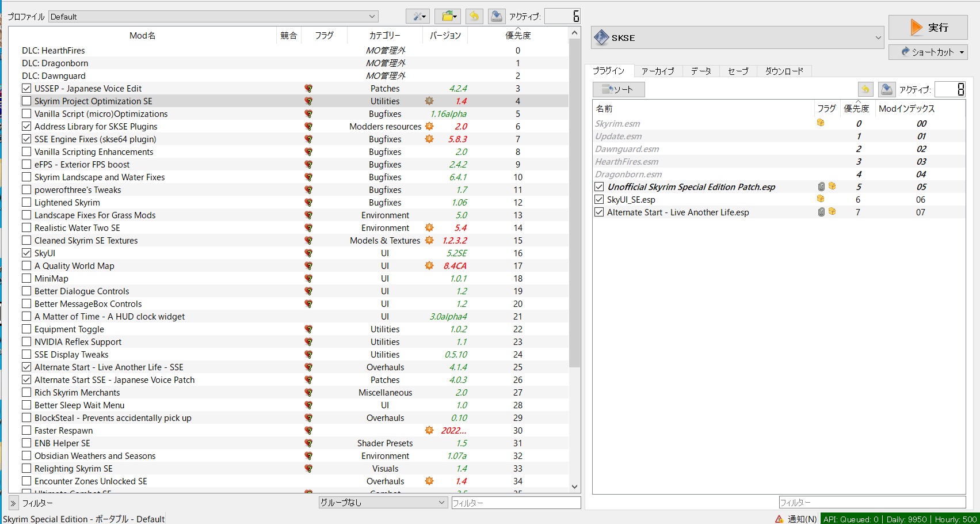The width and height of the screenshot is (980, 524).
Task: Sort mod list by priority column header
Action: pyautogui.click(x=518, y=35)
